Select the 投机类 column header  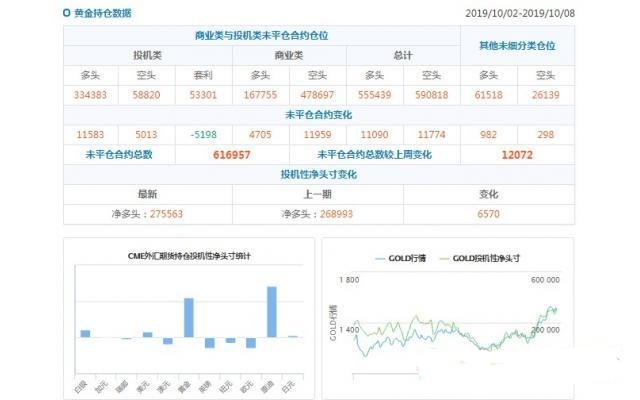[x=149, y=55]
